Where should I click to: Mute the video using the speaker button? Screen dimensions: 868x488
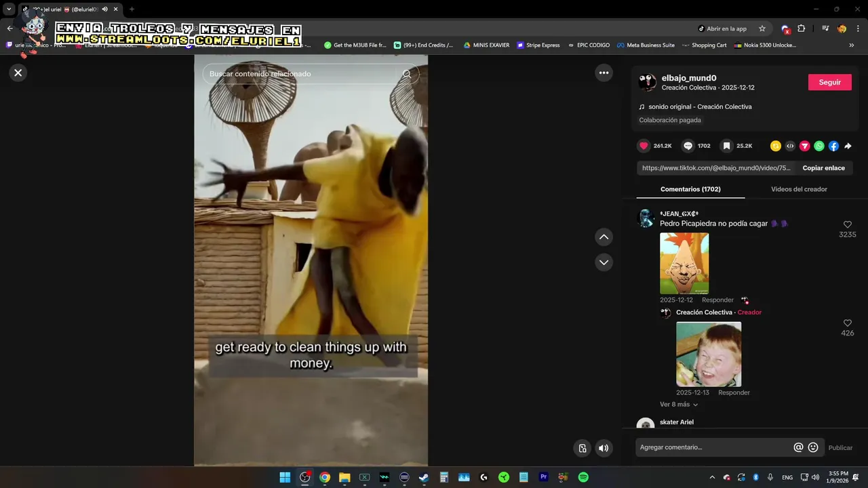[x=604, y=448]
